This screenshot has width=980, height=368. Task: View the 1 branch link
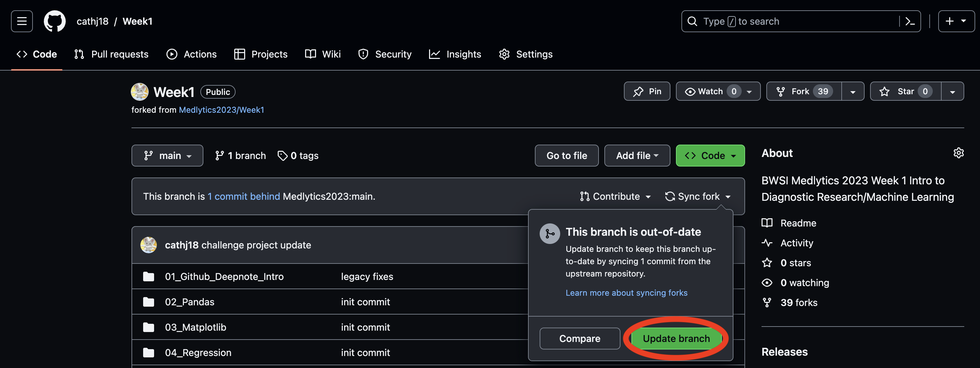click(x=240, y=155)
